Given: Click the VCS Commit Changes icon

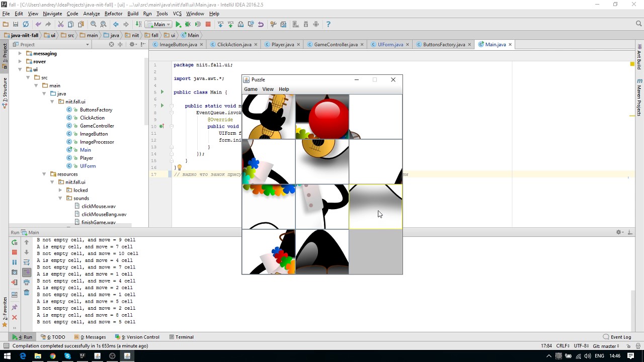Looking at the screenshot, I should tap(230, 24).
